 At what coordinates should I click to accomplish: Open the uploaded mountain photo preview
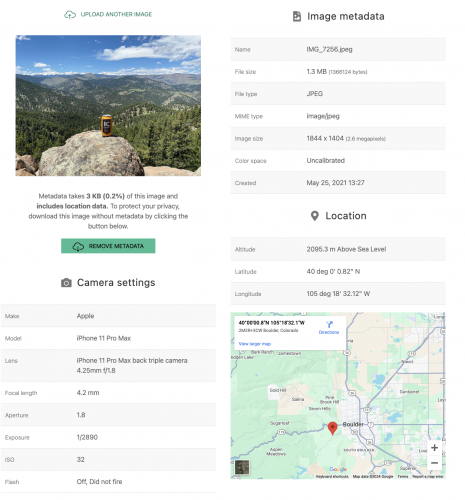point(108,106)
